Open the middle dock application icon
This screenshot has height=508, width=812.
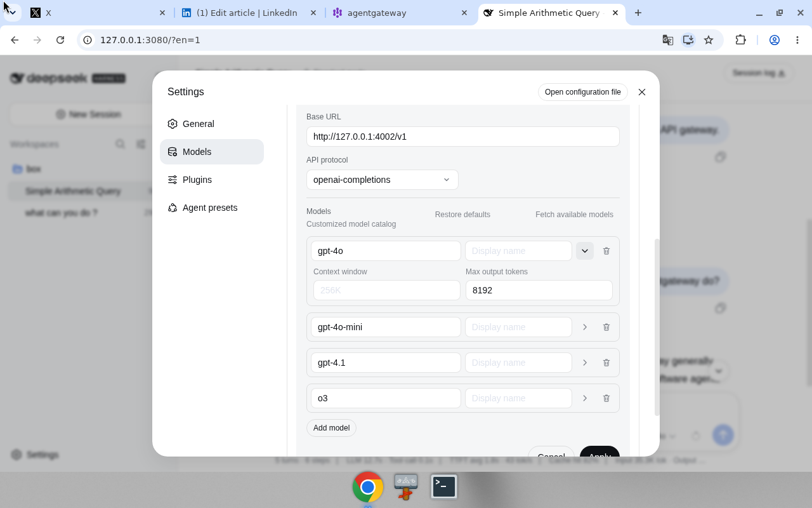(x=406, y=487)
